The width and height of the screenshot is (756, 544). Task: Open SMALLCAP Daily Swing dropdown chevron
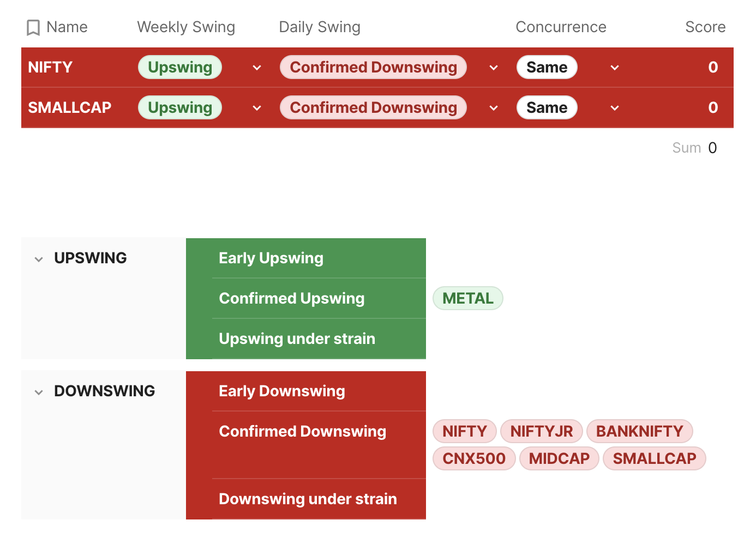coord(494,108)
